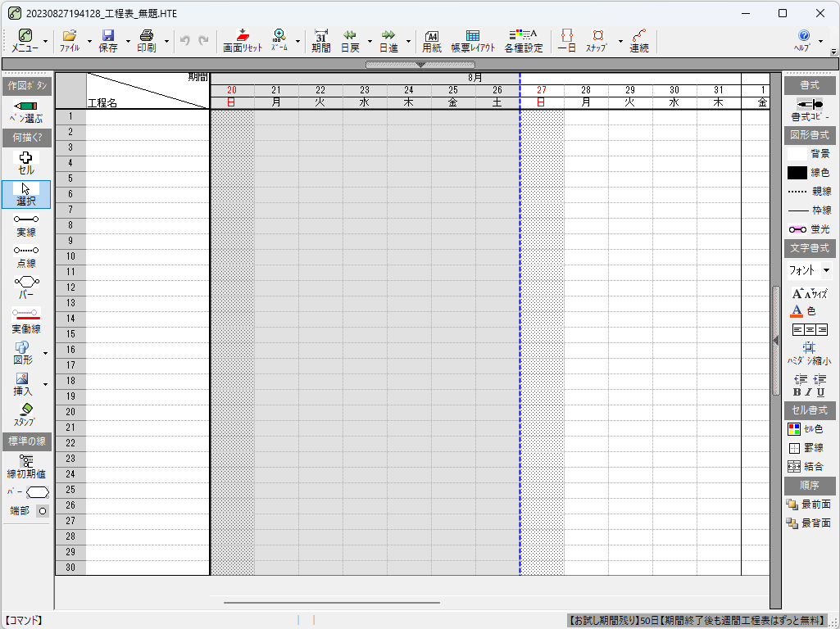The image size is (840, 629).
Task: Toggle 一日 unit mode
Action: click(x=567, y=41)
